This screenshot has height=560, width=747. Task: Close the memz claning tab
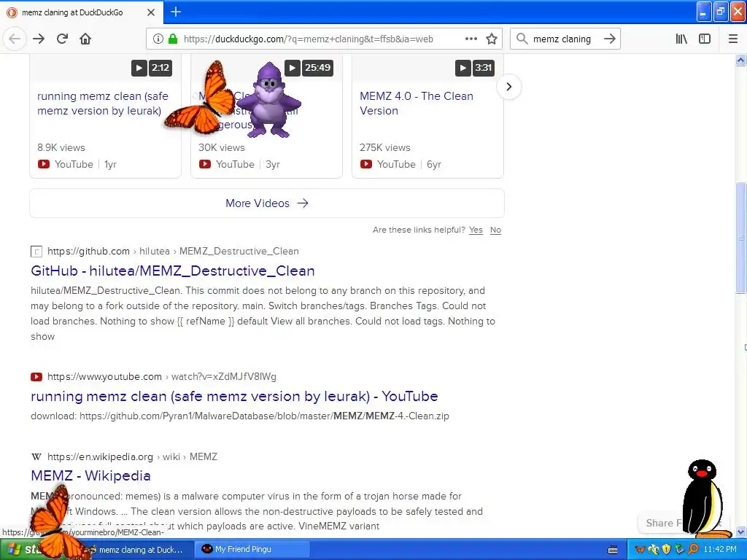point(151,12)
